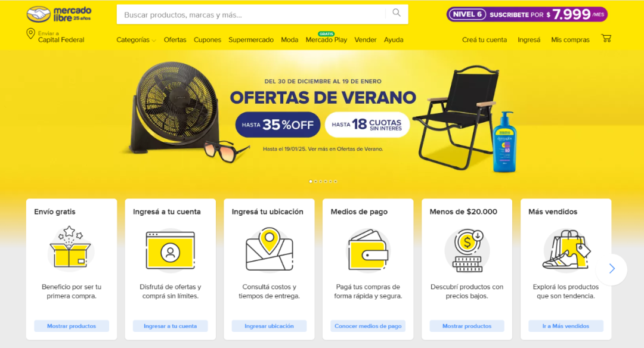
Task: Open the Ofertas menu item
Action: [175, 40]
